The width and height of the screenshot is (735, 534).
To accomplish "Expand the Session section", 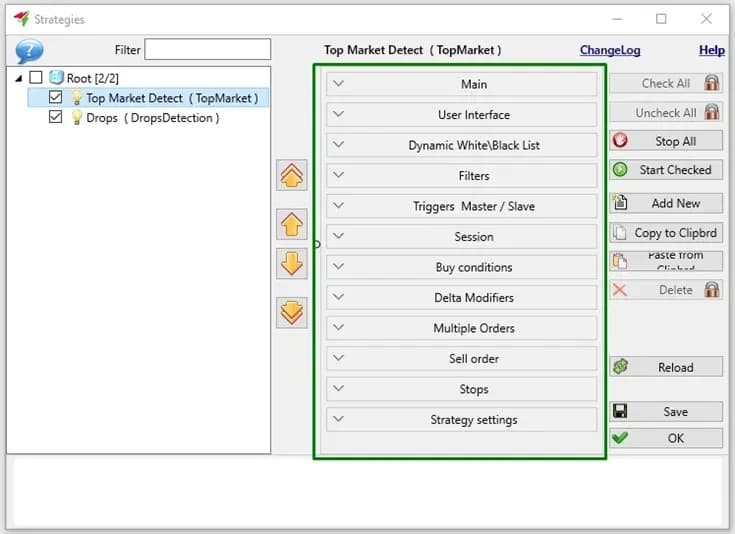I will coord(461,237).
